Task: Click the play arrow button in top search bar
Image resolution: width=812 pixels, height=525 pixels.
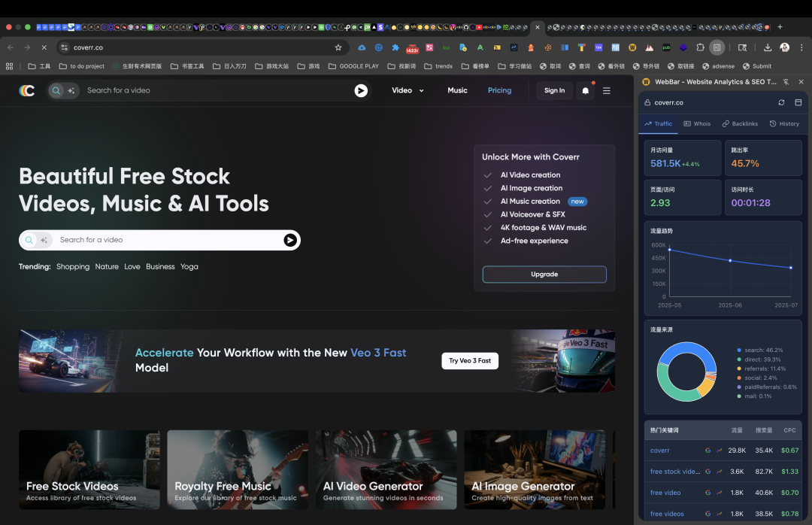Action: coord(361,91)
